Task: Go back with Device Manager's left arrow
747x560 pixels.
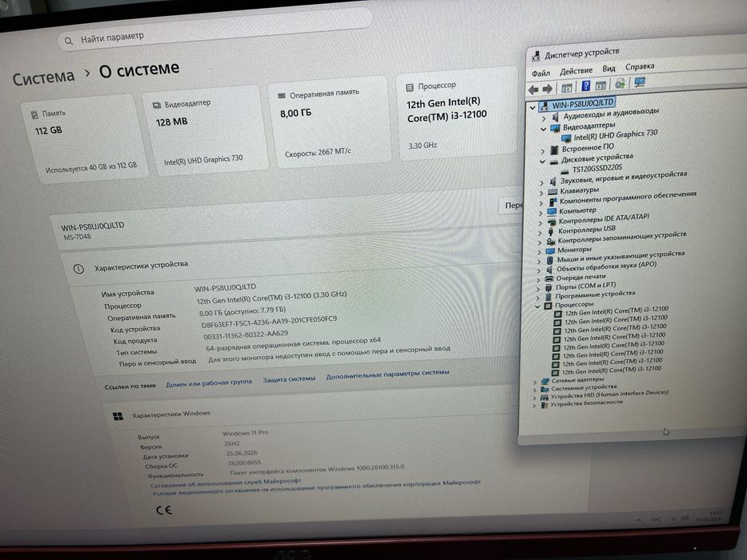Action: click(533, 89)
